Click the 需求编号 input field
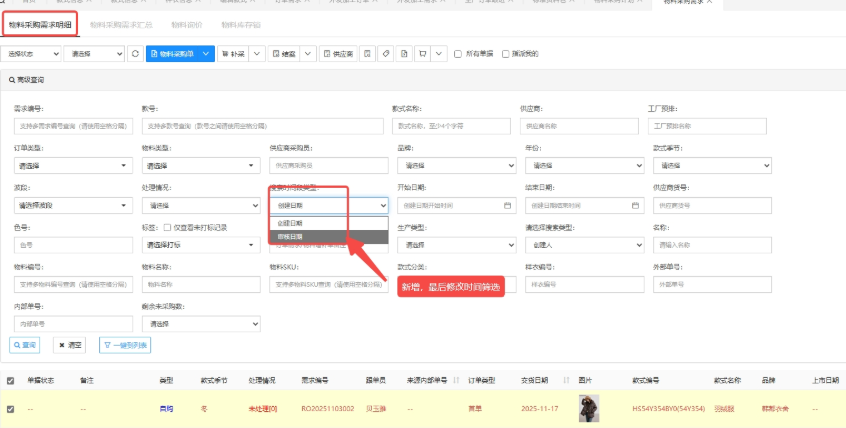Screen dimensions: 846x428 pos(72,126)
